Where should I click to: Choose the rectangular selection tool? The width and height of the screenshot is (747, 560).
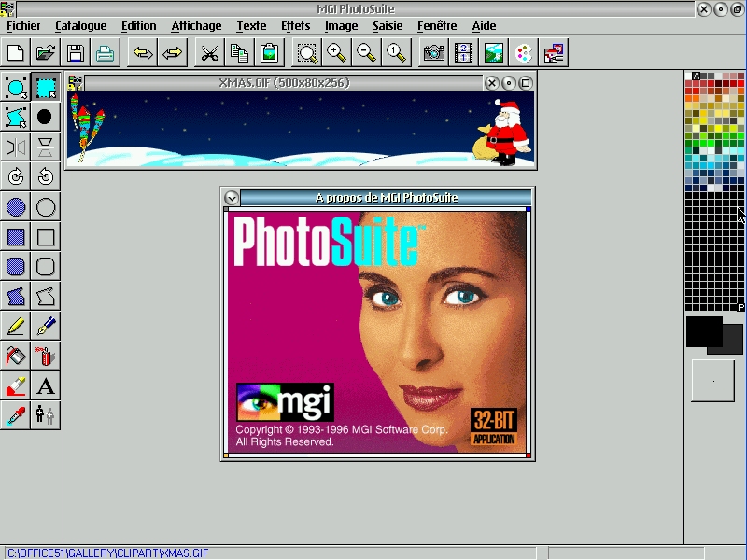(x=46, y=89)
